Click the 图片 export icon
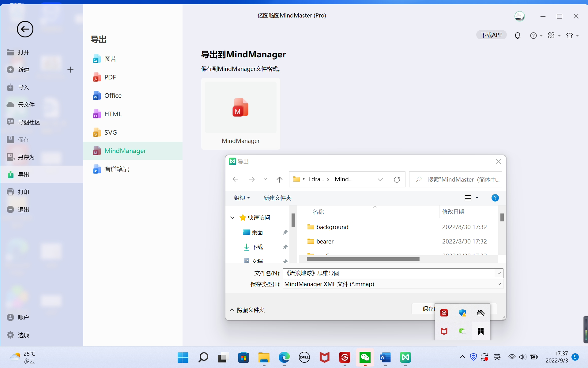The image size is (588, 368). 96,59
